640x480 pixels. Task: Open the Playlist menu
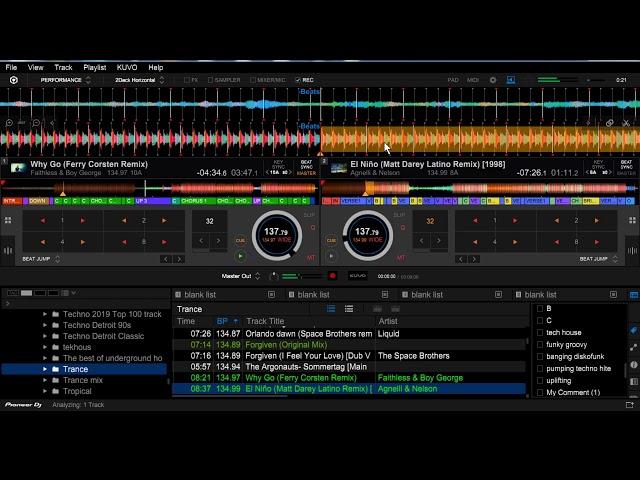coord(95,67)
